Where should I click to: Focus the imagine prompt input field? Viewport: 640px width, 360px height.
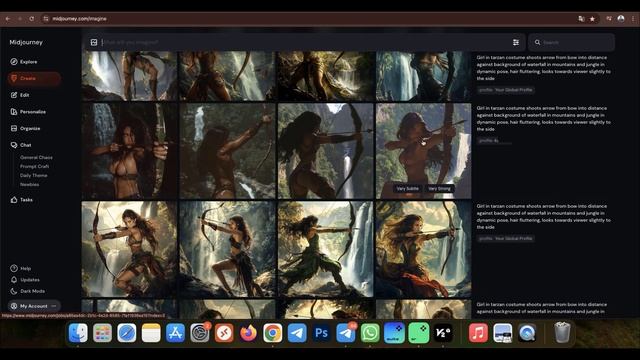point(304,42)
